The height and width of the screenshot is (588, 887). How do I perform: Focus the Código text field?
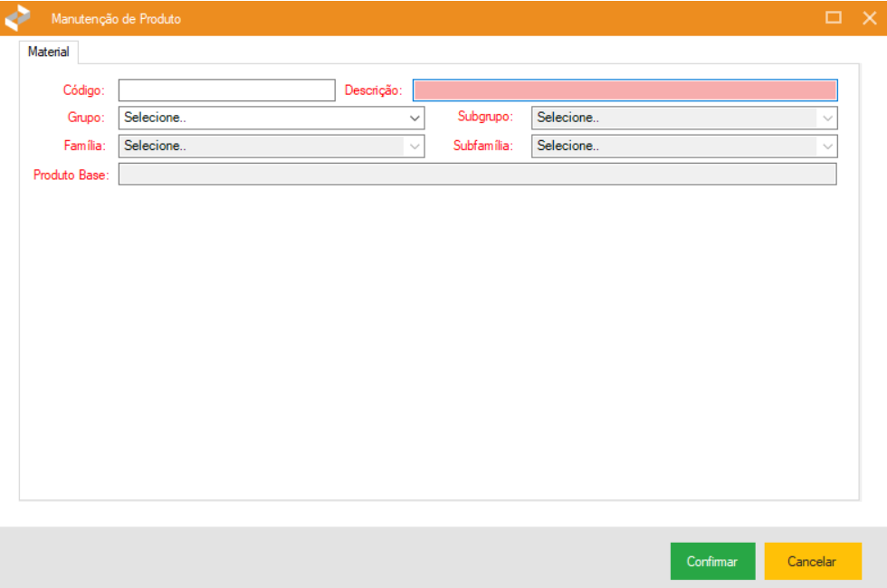pos(226,90)
